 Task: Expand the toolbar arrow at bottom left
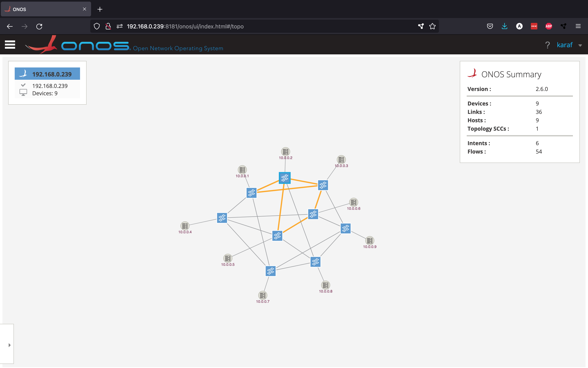(9, 345)
